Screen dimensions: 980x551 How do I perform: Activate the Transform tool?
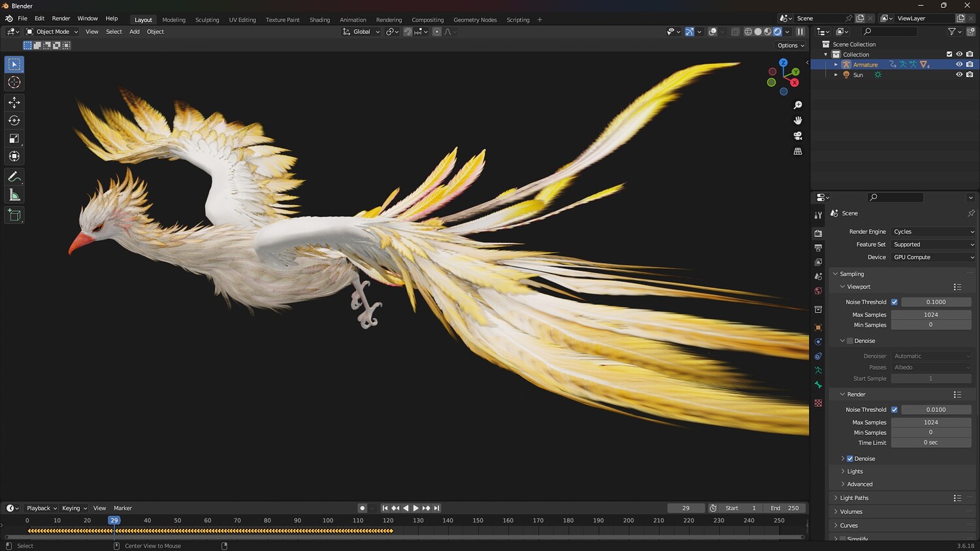14,156
